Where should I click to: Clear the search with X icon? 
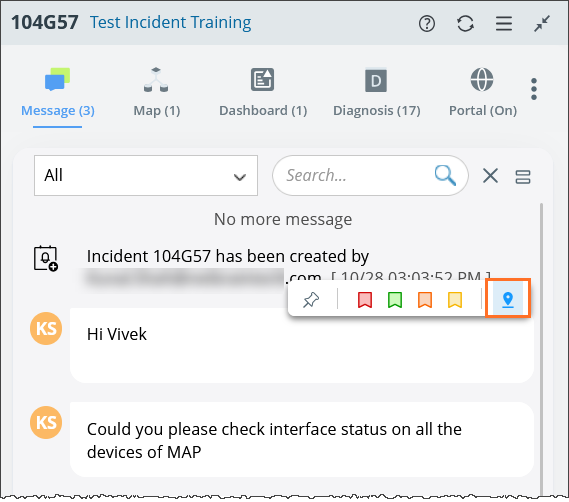click(x=490, y=176)
